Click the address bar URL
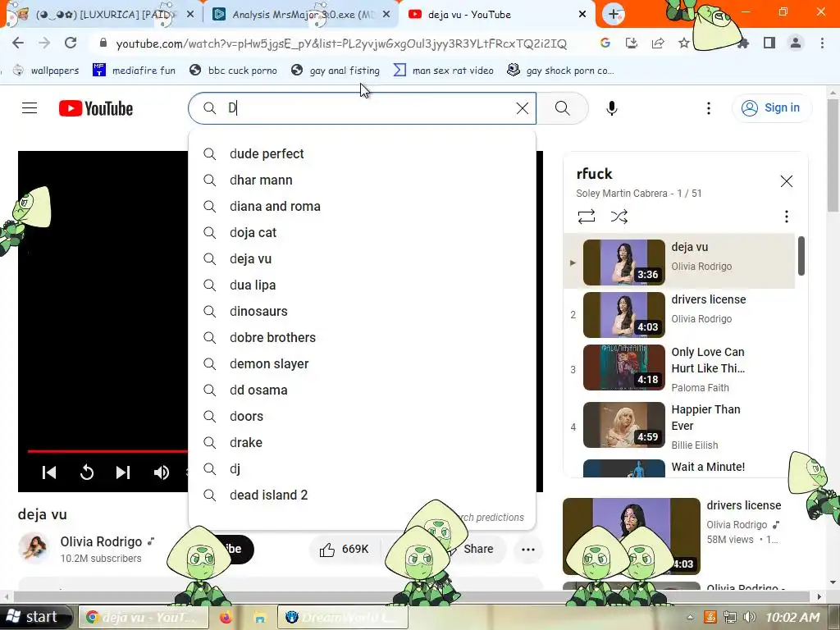This screenshot has height=630, width=840. (341, 43)
